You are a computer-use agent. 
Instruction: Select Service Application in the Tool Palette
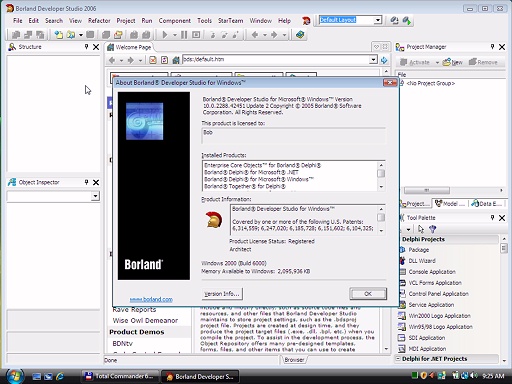click(x=431, y=305)
